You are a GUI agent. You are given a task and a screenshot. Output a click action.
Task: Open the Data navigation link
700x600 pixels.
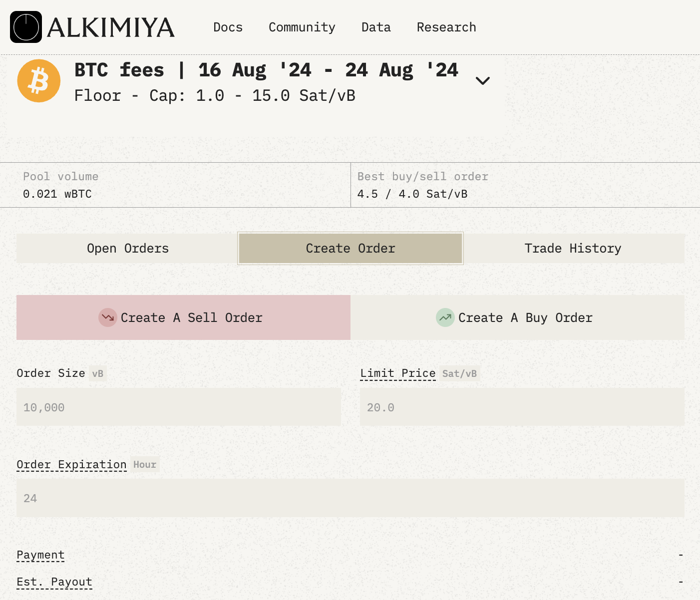click(x=376, y=27)
